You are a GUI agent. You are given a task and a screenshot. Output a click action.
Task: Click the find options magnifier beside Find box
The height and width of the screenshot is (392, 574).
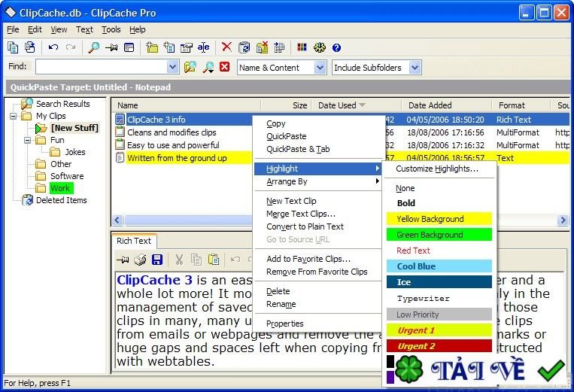tap(208, 68)
